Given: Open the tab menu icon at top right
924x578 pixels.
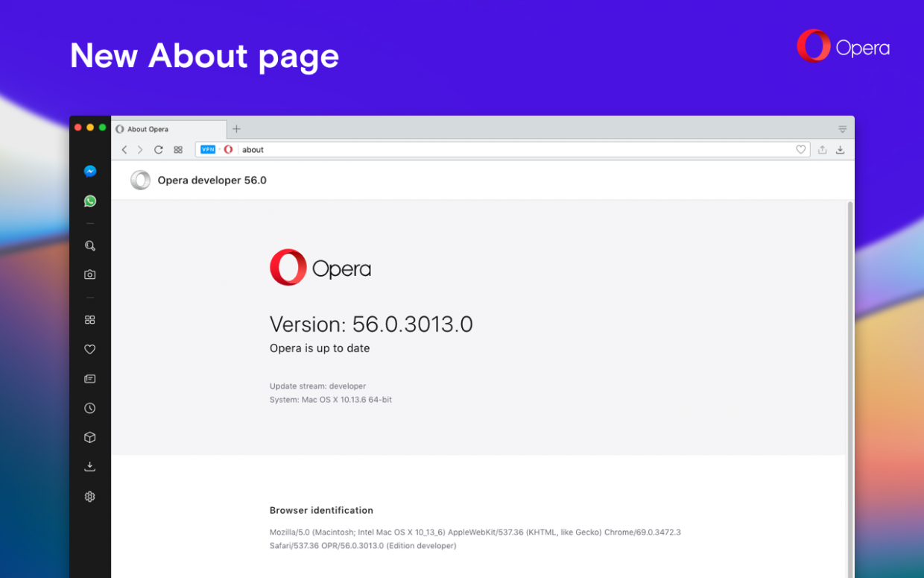Looking at the screenshot, I should 843,130.
